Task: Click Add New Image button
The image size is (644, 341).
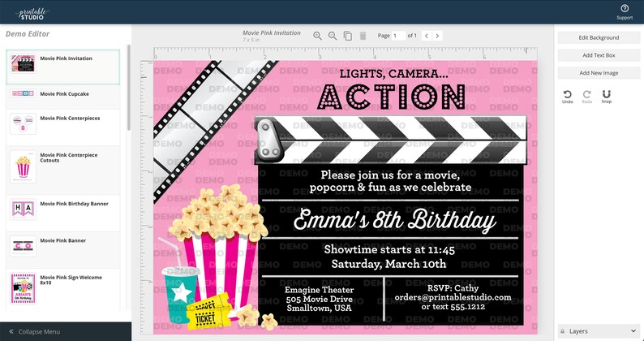Action: [x=599, y=73]
